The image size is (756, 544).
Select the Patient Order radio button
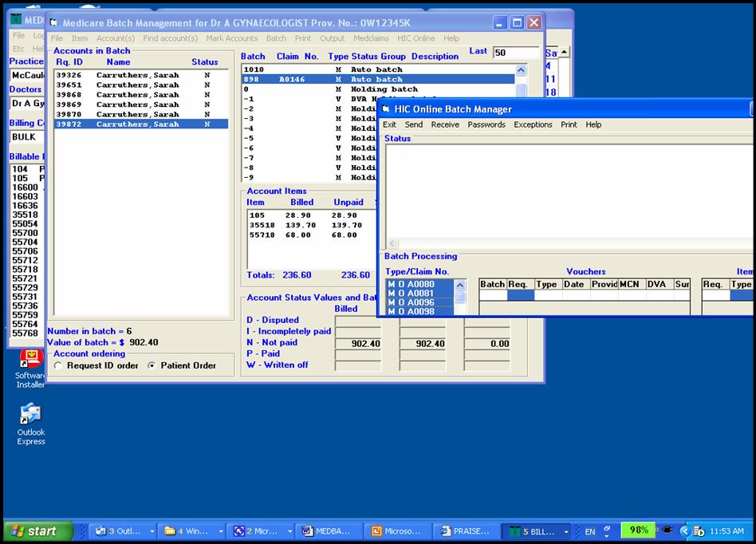pyautogui.click(x=152, y=365)
